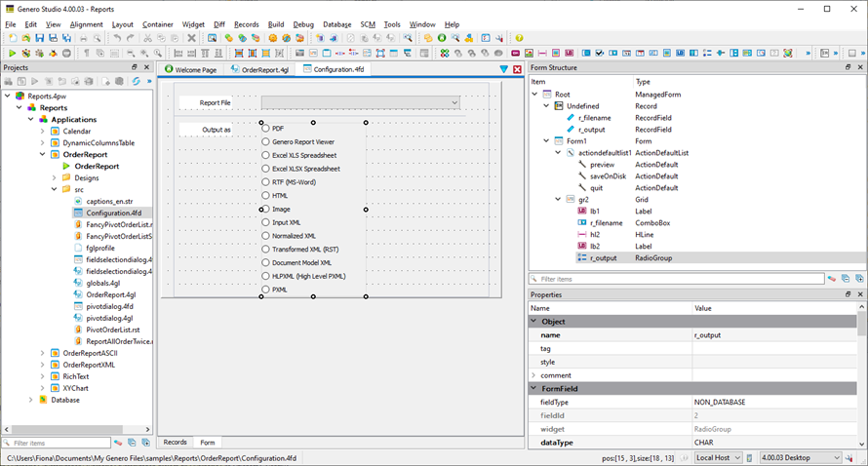This screenshot has height=466, width=868.
Task: Click the yellow Help question mark icon
Action: click(519, 38)
